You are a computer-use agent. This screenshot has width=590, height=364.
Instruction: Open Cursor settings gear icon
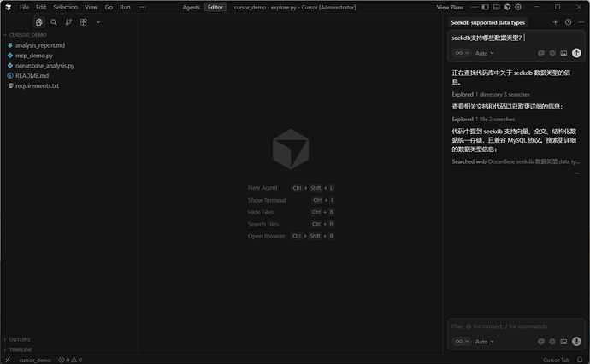pos(518,7)
